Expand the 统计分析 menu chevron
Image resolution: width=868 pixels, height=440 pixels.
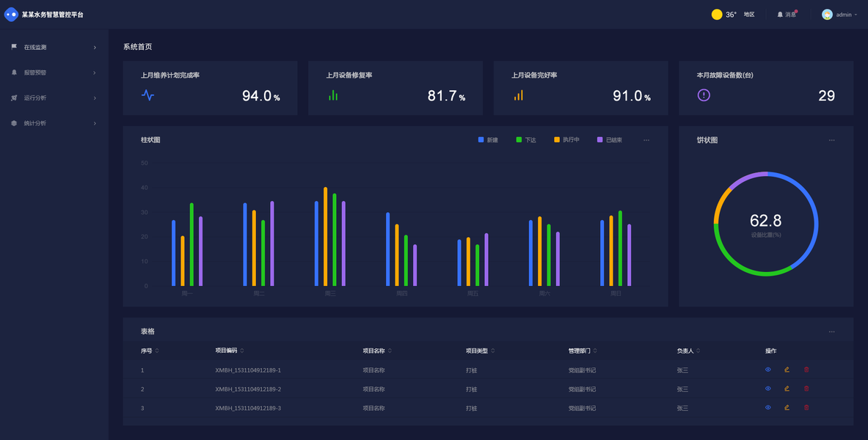pyautogui.click(x=95, y=123)
